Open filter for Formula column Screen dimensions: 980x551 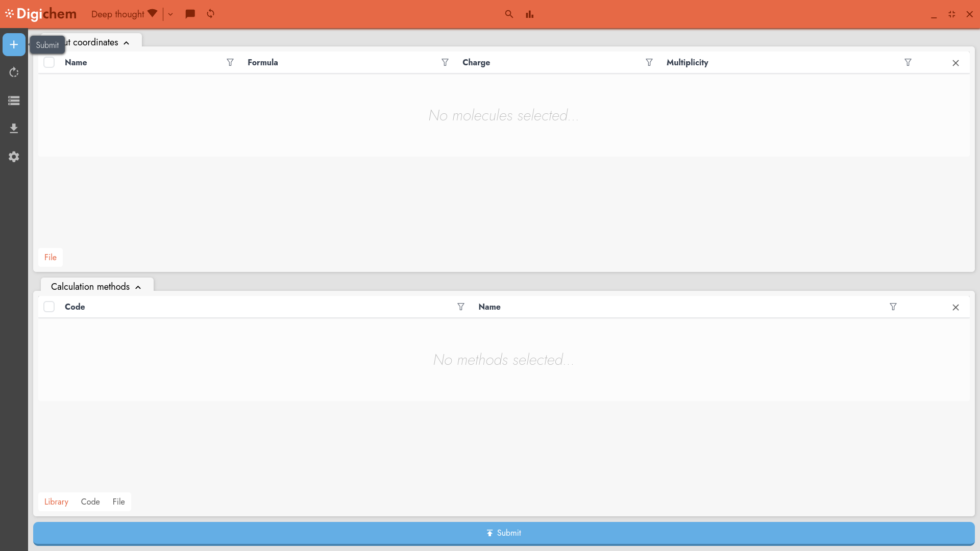[x=445, y=62]
